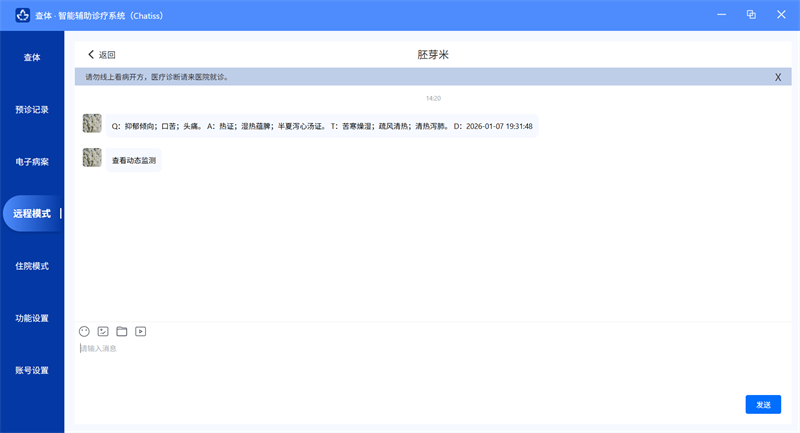Select 远程模式 sidebar tab
The image size is (800, 433).
coord(32,214)
